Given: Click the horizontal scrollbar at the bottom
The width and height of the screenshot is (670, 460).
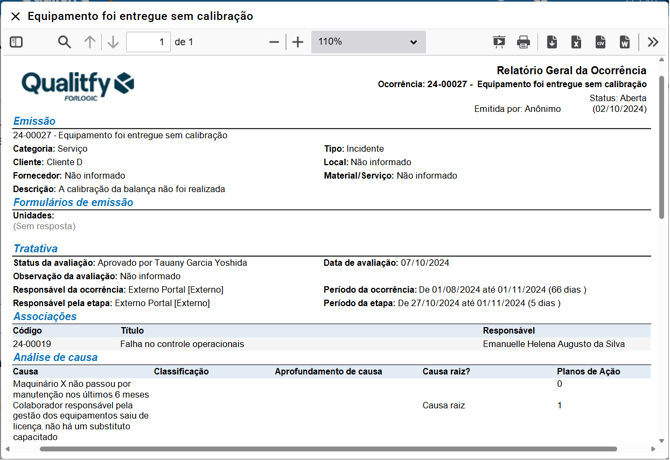Looking at the screenshot, I should click(x=300, y=449).
